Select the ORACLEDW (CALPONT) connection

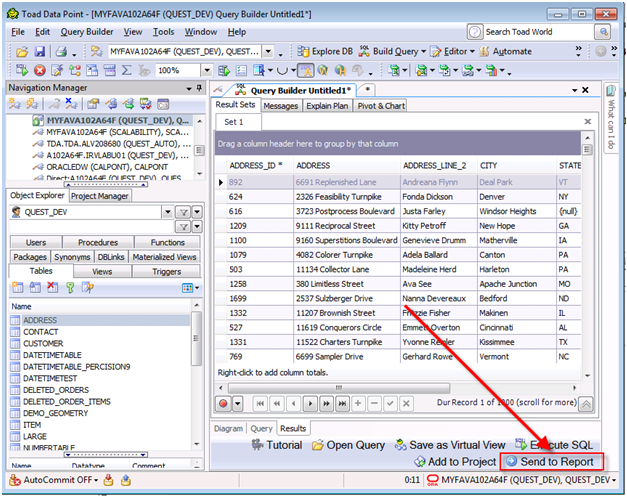pyautogui.click(x=107, y=167)
